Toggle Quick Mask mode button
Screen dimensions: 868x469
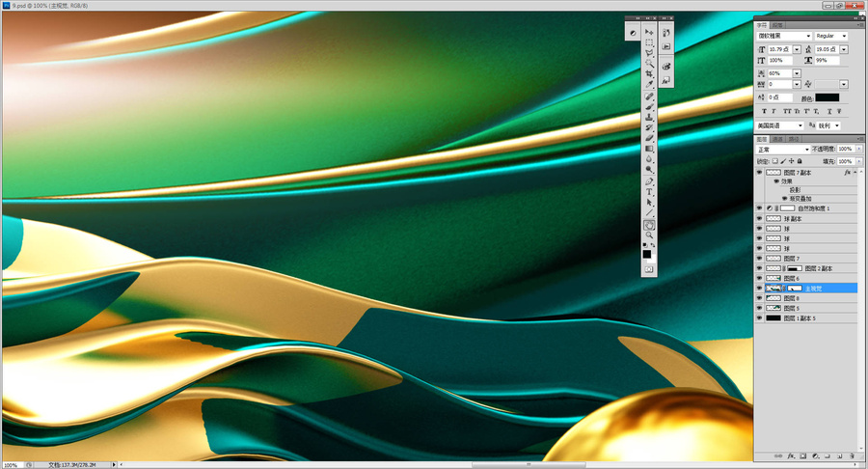tap(649, 269)
